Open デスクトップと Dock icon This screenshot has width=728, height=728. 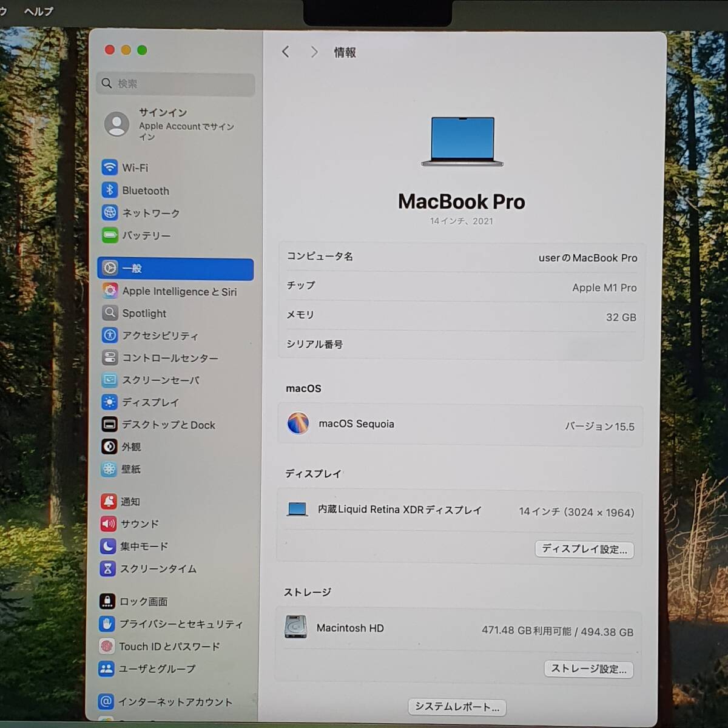(109, 424)
